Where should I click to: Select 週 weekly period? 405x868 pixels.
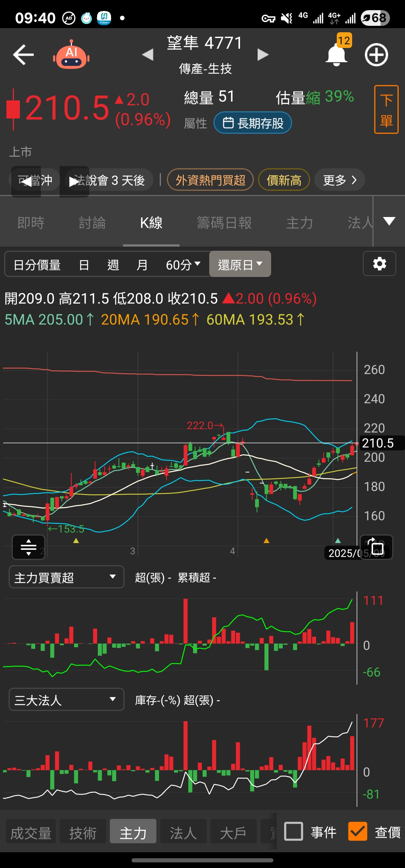tap(113, 265)
